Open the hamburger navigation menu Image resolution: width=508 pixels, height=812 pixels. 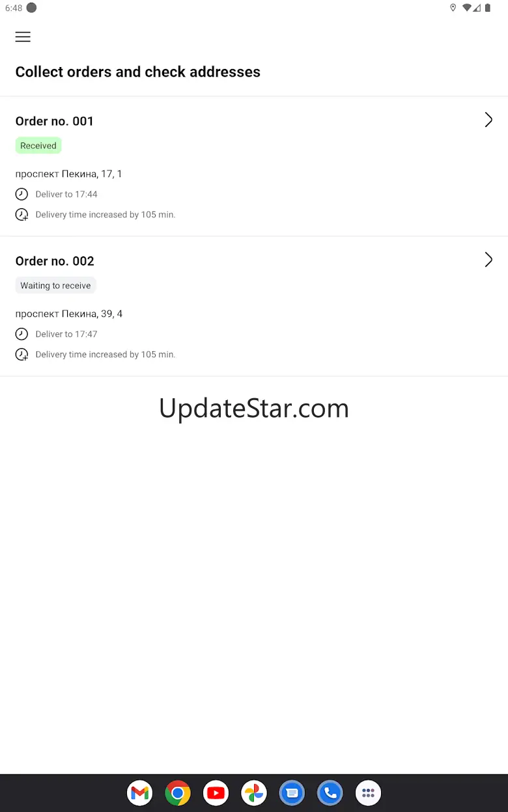click(x=23, y=37)
